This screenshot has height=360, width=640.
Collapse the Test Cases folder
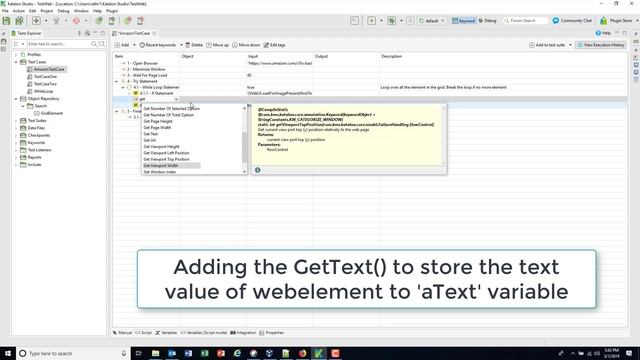tap(16, 62)
